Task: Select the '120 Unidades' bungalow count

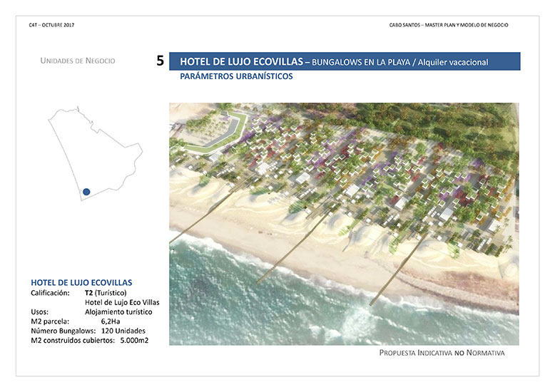Action: click(x=123, y=331)
